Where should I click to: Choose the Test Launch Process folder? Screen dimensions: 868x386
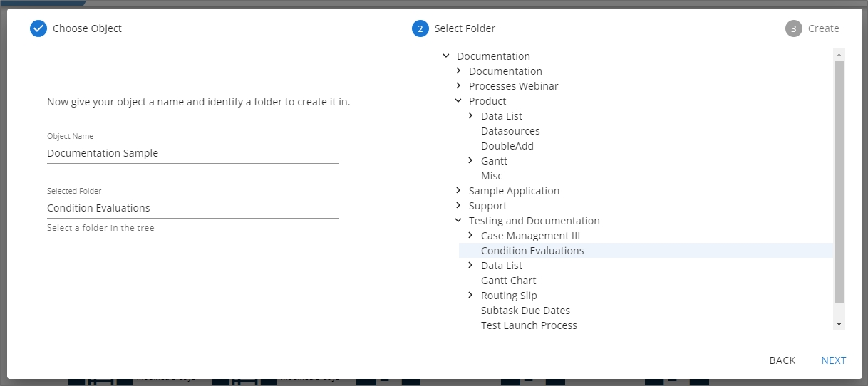pos(529,325)
